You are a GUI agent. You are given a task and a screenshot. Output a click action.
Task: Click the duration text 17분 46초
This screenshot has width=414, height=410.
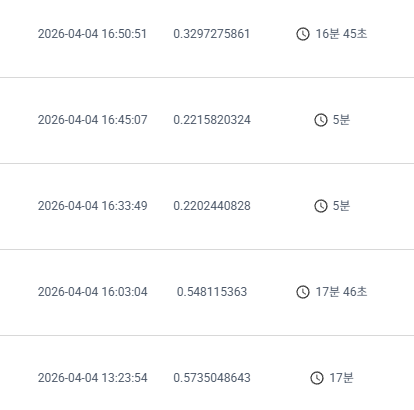coord(341,292)
